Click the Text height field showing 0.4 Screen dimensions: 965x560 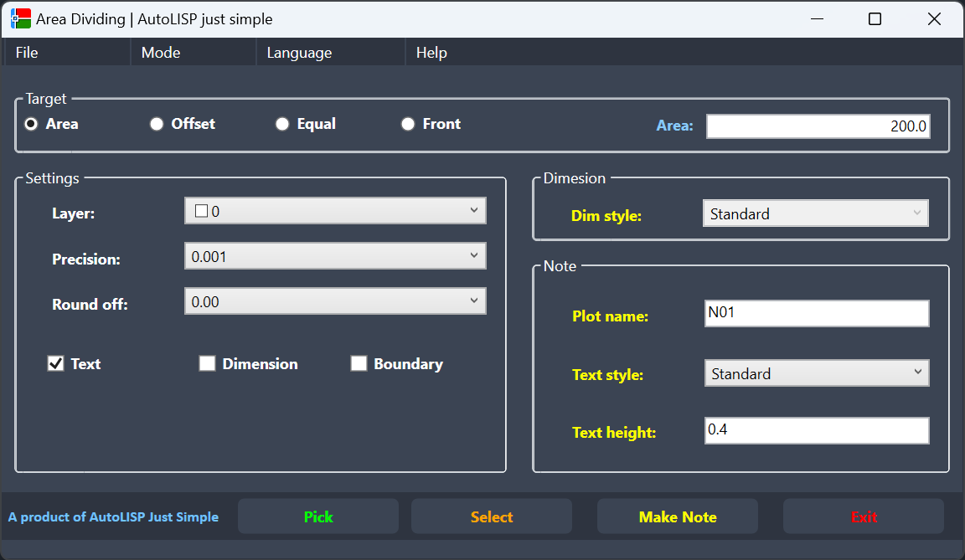tap(817, 430)
